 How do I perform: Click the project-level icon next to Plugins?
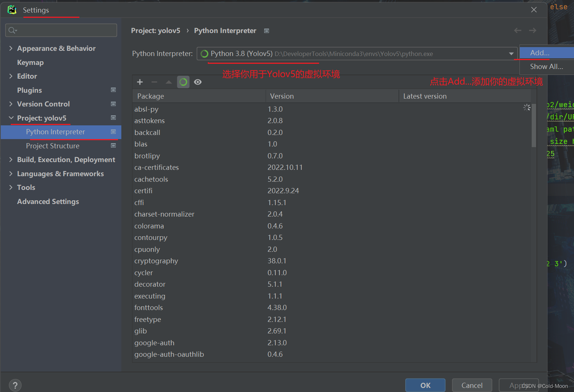pyautogui.click(x=114, y=90)
